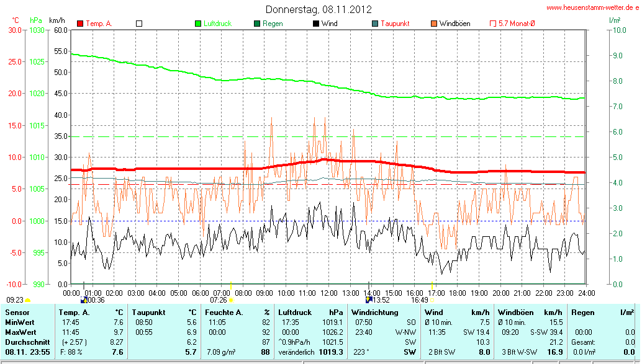Click the 12:00 mark on time axis
This screenshot has width=642, height=364.
[x=328, y=293]
